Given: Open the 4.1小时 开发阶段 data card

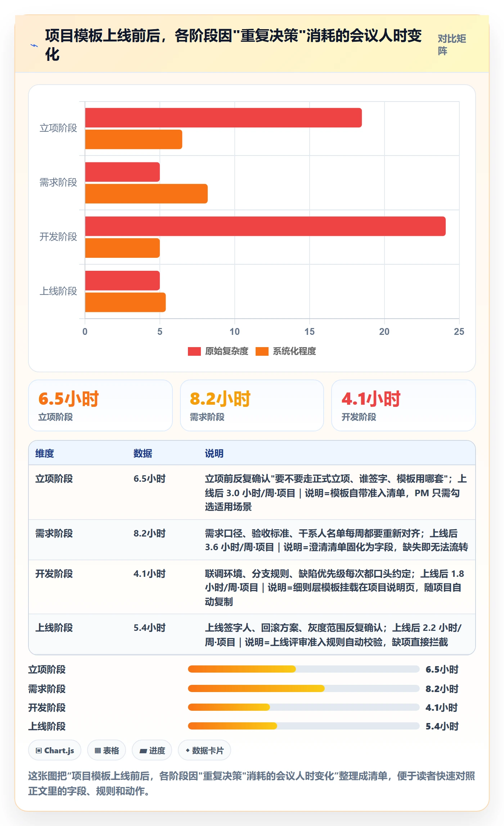Looking at the screenshot, I should [404, 405].
